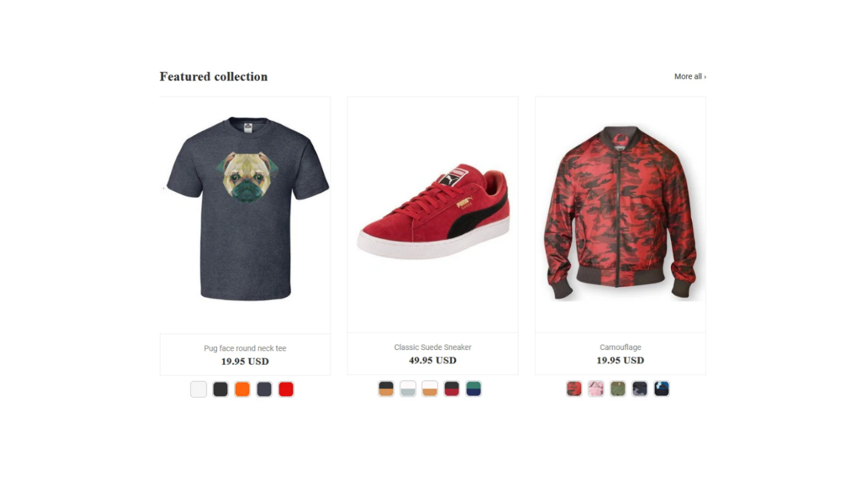
Task: Pick the red pug tee swatch
Action: tap(286, 390)
